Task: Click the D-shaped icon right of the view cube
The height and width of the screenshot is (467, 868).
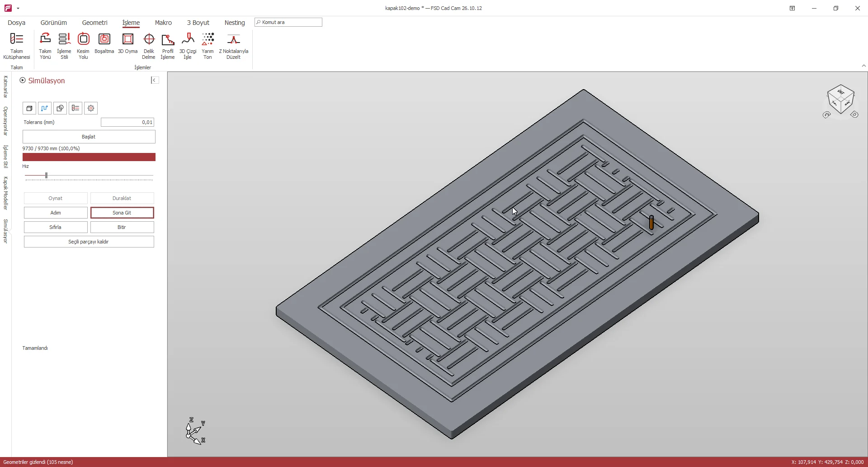Action: tap(854, 114)
